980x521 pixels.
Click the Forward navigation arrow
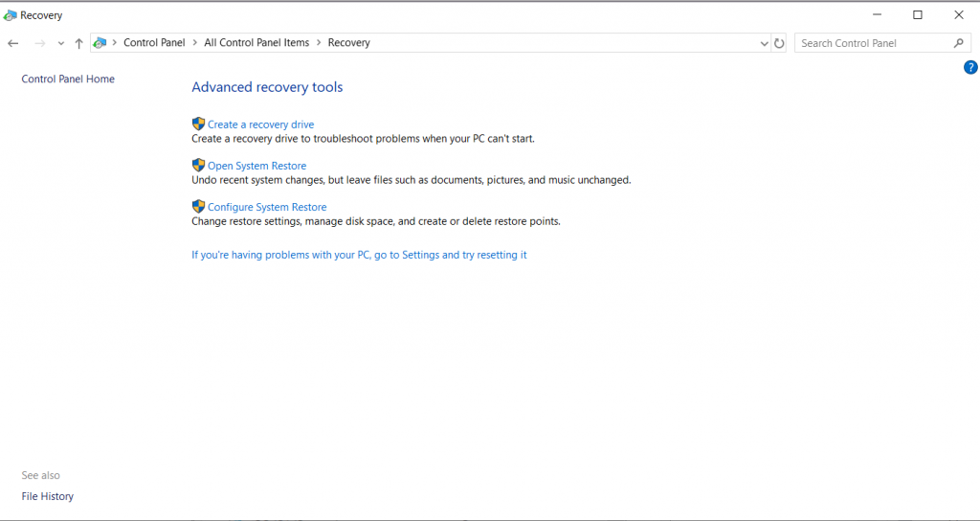pos(40,43)
